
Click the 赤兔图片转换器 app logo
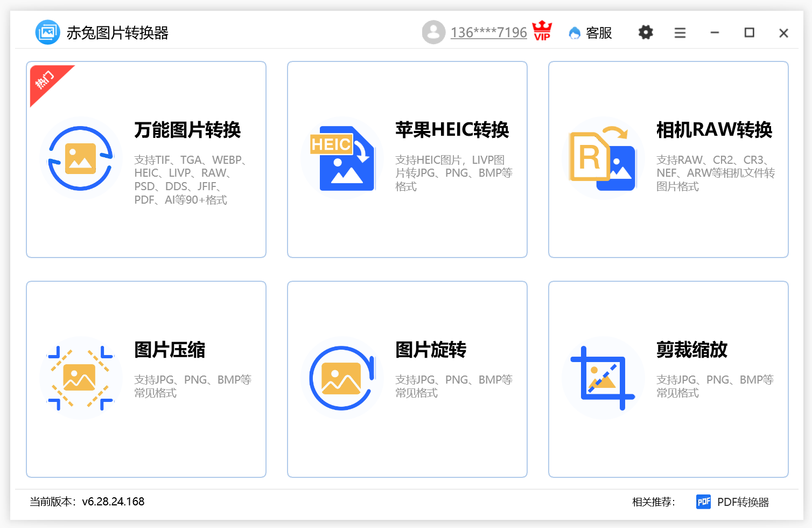[x=47, y=32]
